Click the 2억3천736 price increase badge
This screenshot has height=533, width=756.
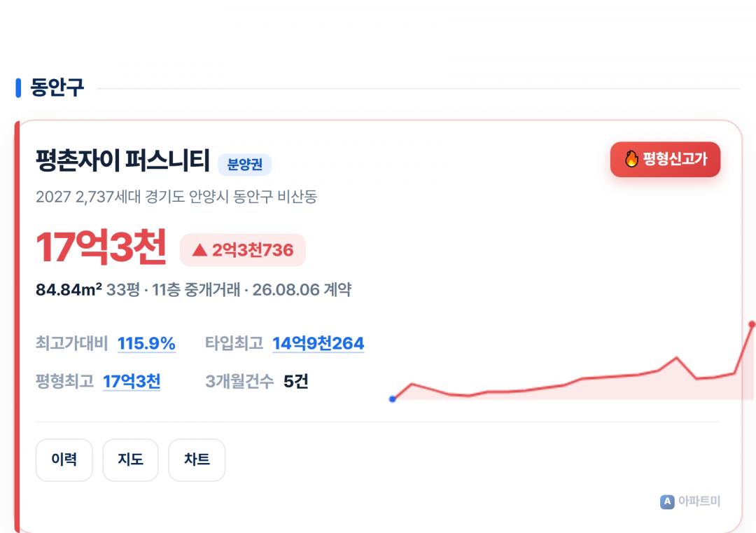(x=242, y=250)
